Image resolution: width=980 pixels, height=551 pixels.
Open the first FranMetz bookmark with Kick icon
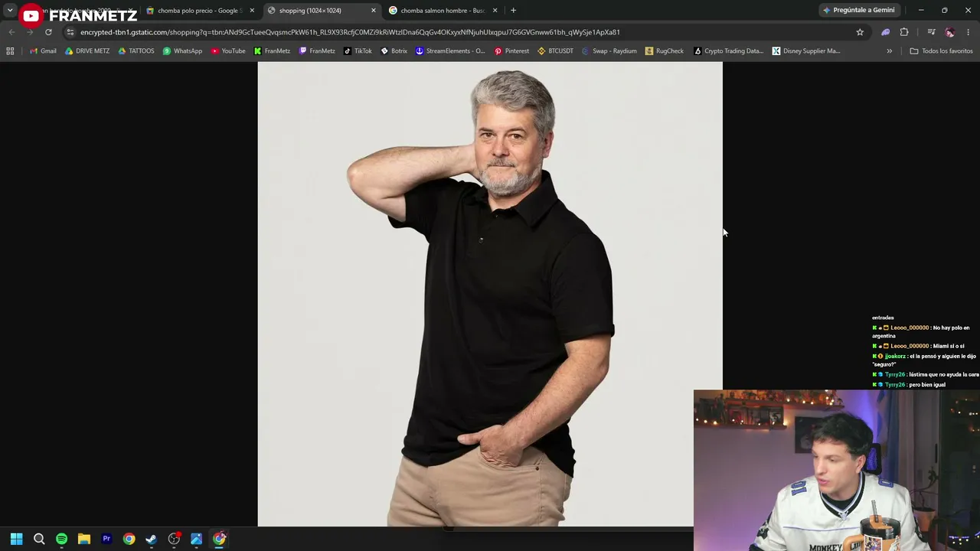click(272, 51)
